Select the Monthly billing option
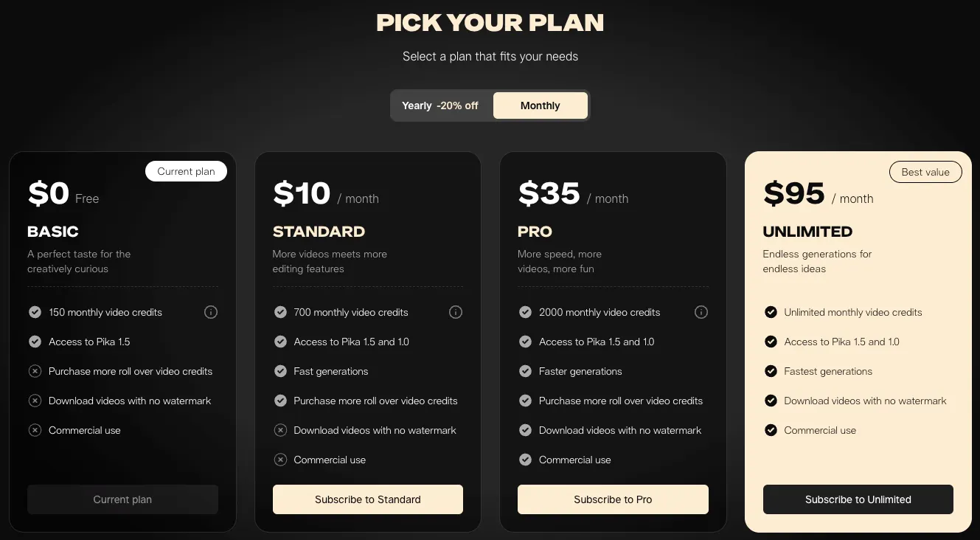Screen dimensions: 980x540 pyautogui.click(x=541, y=105)
